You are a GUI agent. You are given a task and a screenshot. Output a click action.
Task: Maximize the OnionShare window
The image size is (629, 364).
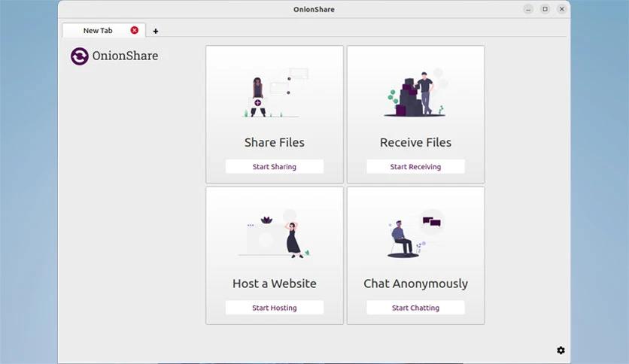coord(545,9)
